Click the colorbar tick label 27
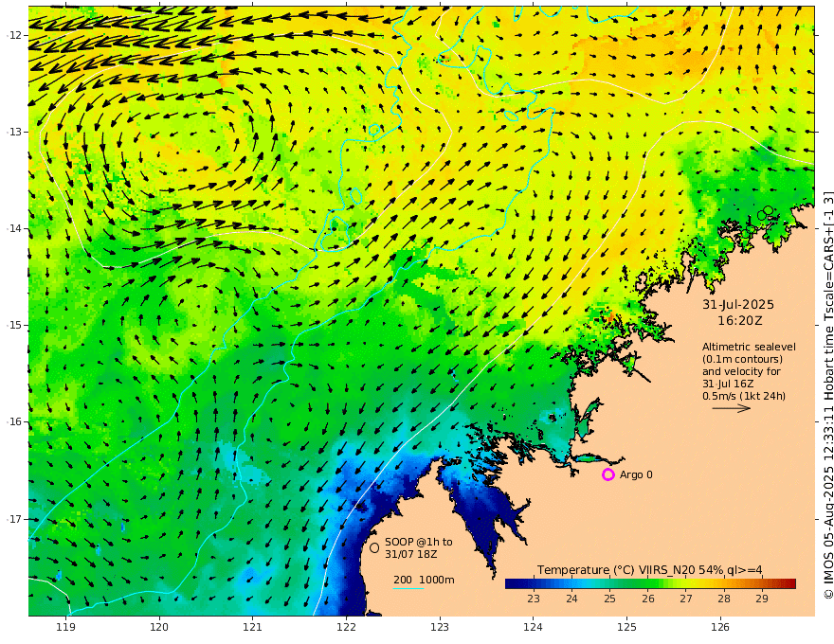 click(x=685, y=599)
